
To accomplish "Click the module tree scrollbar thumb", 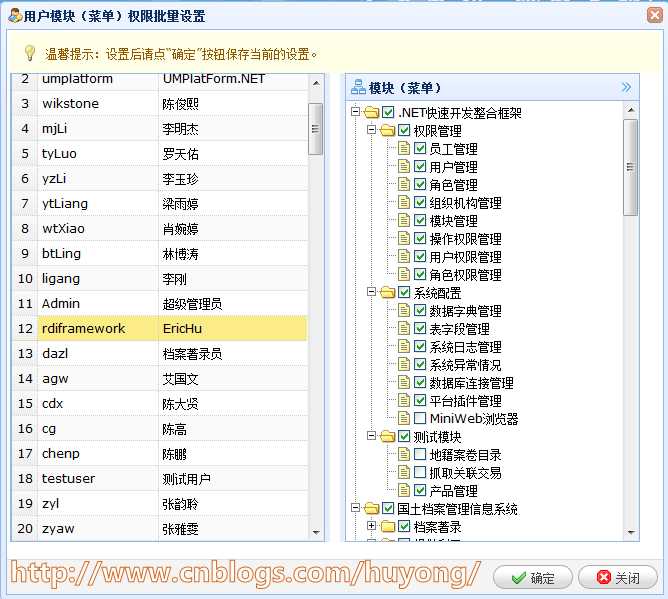I will (631, 167).
